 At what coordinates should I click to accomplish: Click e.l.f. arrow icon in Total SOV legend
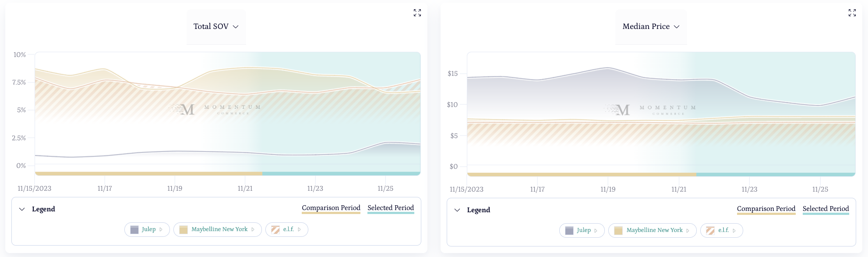(300, 229)
